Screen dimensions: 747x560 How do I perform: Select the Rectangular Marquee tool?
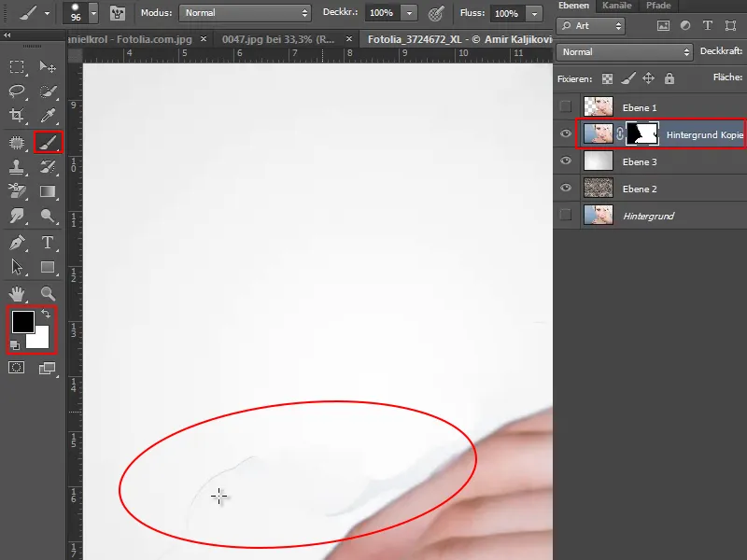[x=17, y=66]
